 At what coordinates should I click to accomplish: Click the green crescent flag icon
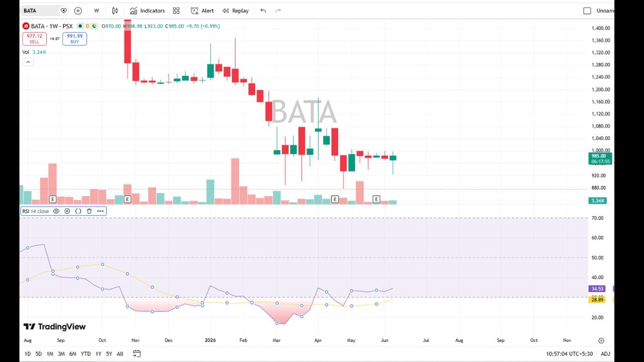[x=95, y=26]
